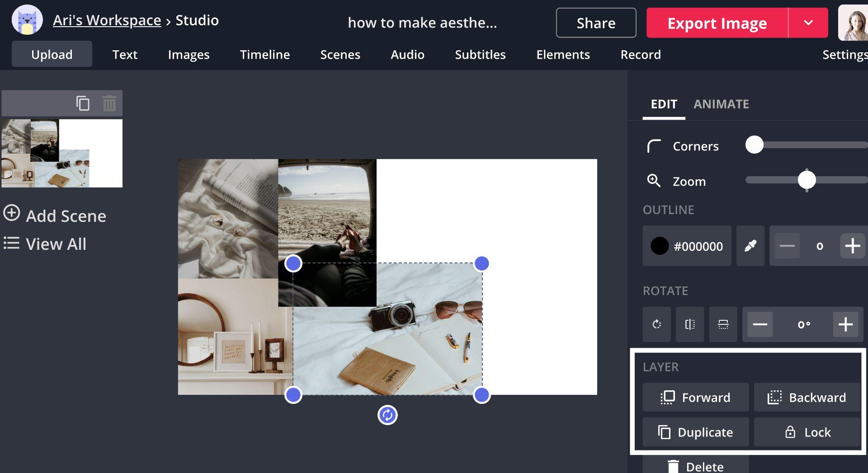Flip image horizontally
This screenshot has width=868, height=473.
pyautogui.click(x=690, y=324)
